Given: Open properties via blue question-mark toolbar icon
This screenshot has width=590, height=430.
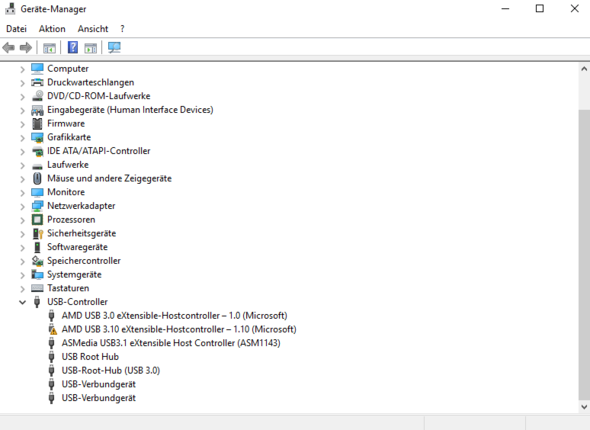Looking at the screenshot, I should coord(73,48).
